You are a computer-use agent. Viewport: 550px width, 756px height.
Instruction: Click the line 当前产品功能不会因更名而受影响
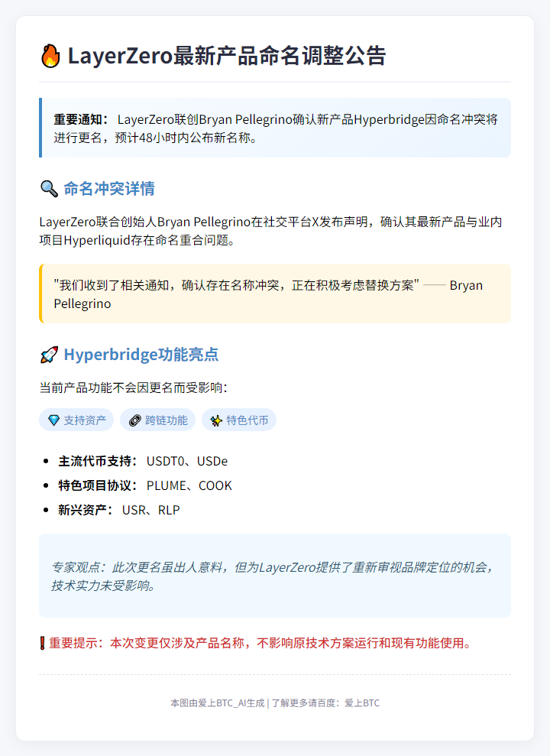tap(133, 388)
